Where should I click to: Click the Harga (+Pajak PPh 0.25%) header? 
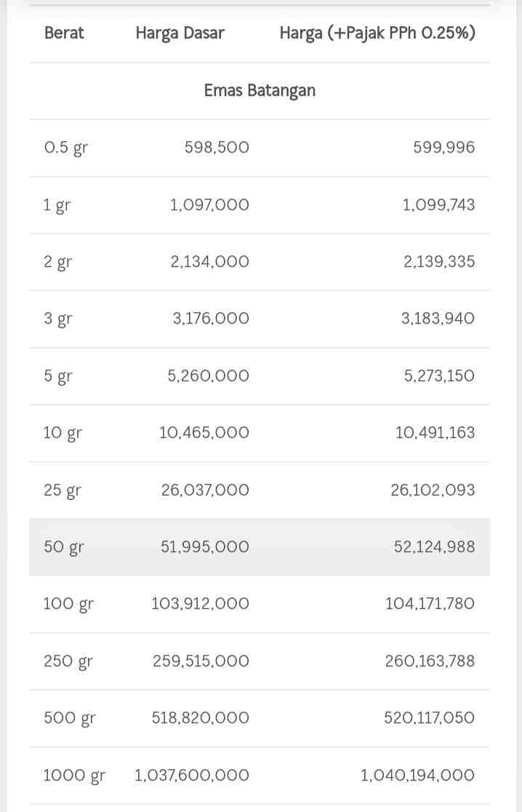click(x=377, y=33)
